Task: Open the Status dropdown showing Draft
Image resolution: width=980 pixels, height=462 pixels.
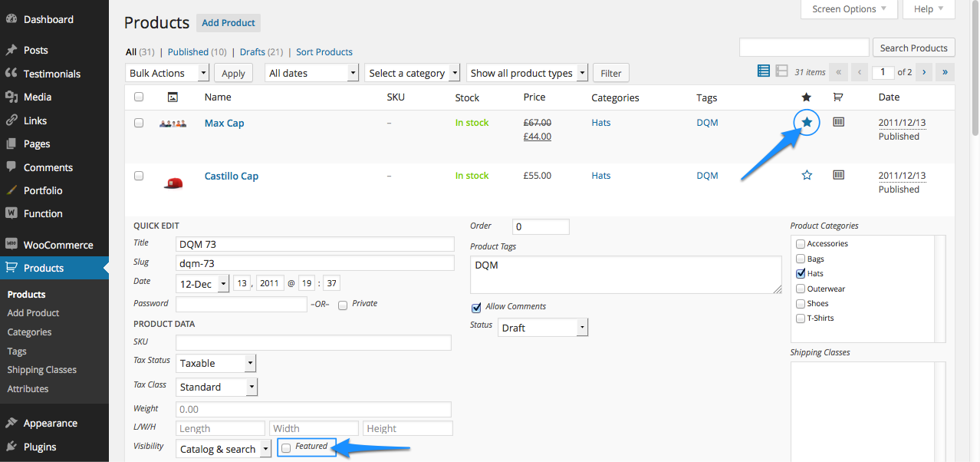Action: 542,328
